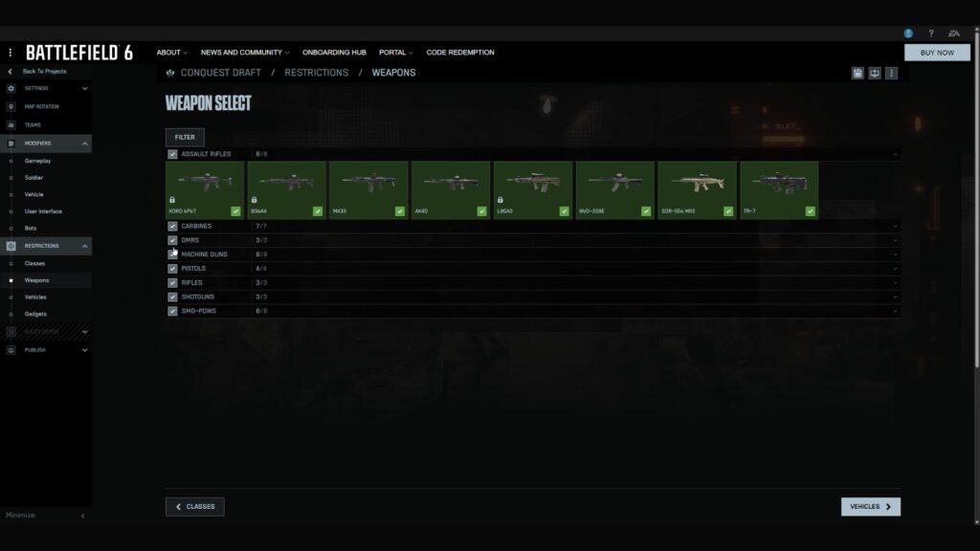The height and width of the screenshot is (551, 980).
Task: Collapse the Modifiers section in the sidebar
Action: coord(85,143)
